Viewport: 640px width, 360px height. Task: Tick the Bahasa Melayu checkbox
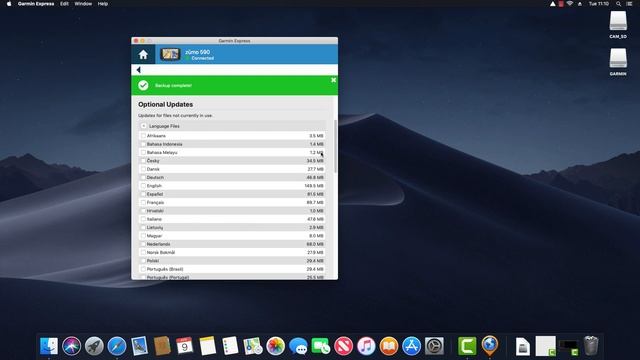click(143, 152)
